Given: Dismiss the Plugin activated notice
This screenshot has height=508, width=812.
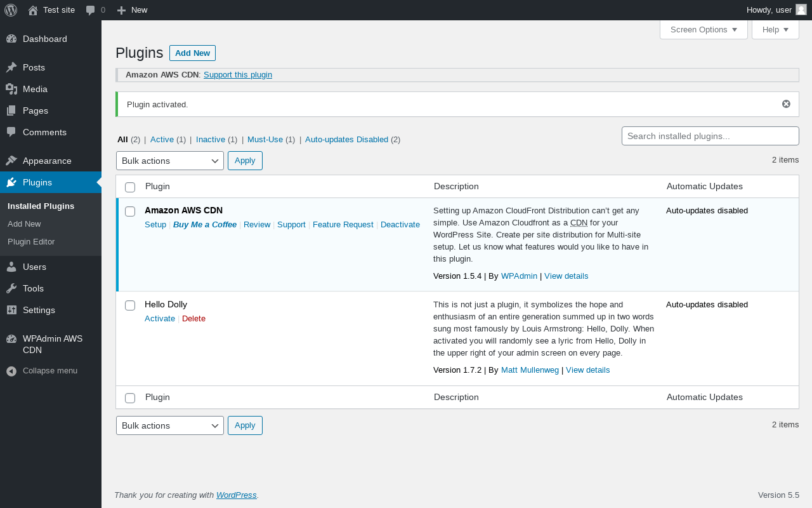Looking at the screenshot, I should 786,104.
